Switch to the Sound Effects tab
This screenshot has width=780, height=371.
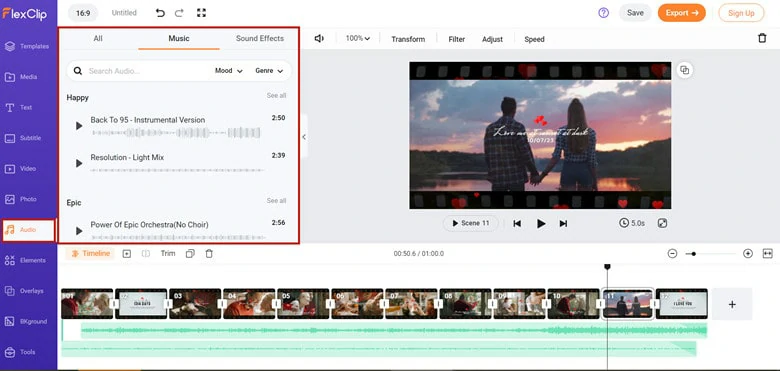coord(260,38)
